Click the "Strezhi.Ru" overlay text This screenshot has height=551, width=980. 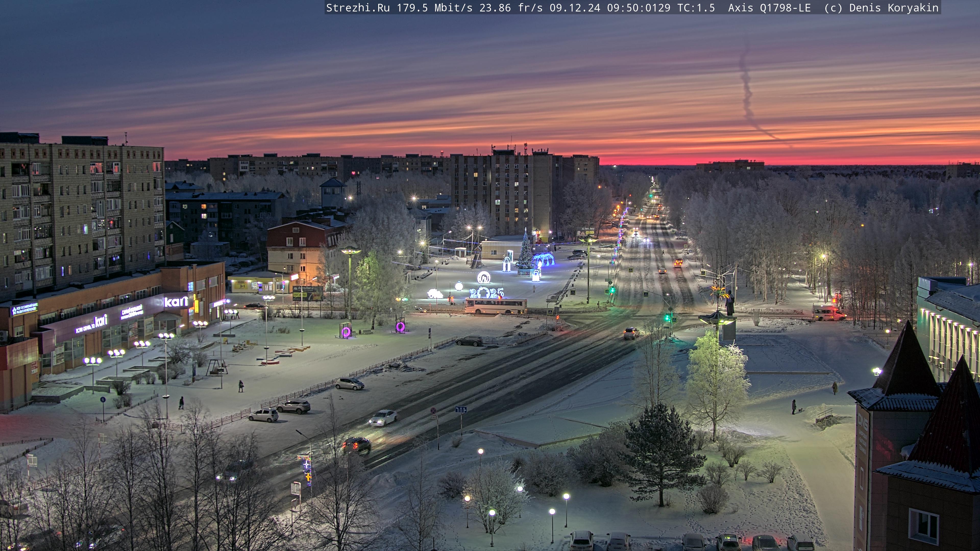(x=358, y=8)
